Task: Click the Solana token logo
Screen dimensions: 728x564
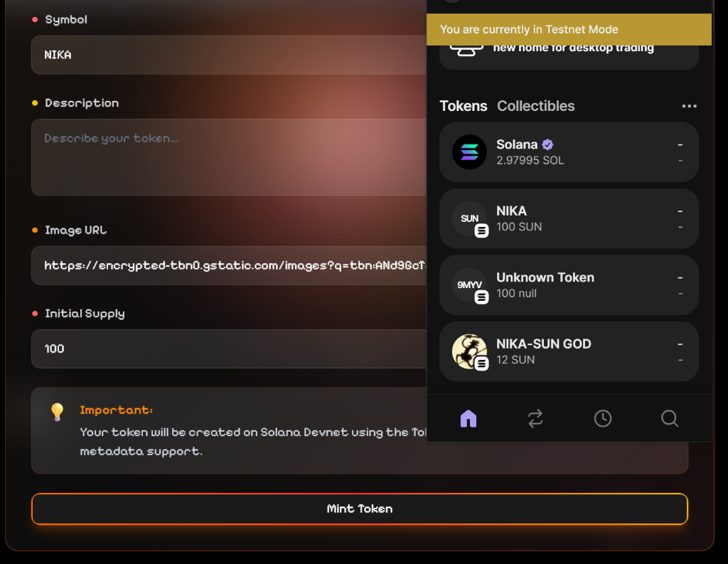Action: pos(469,152)
